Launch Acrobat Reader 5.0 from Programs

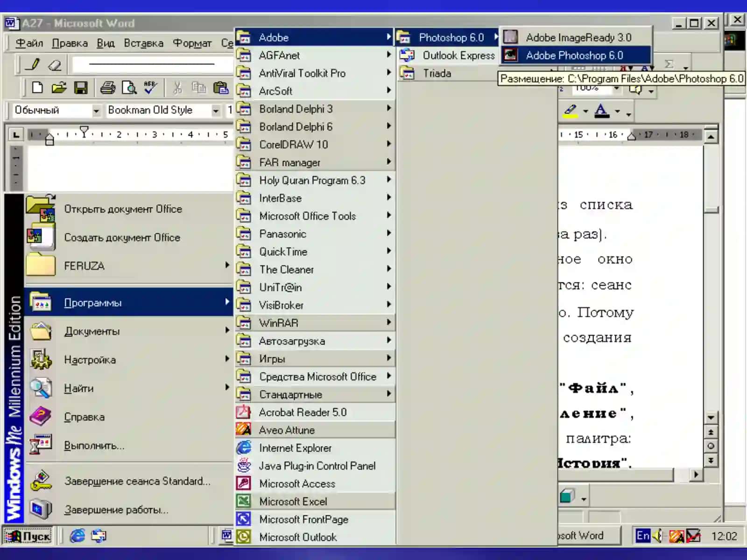315,413
